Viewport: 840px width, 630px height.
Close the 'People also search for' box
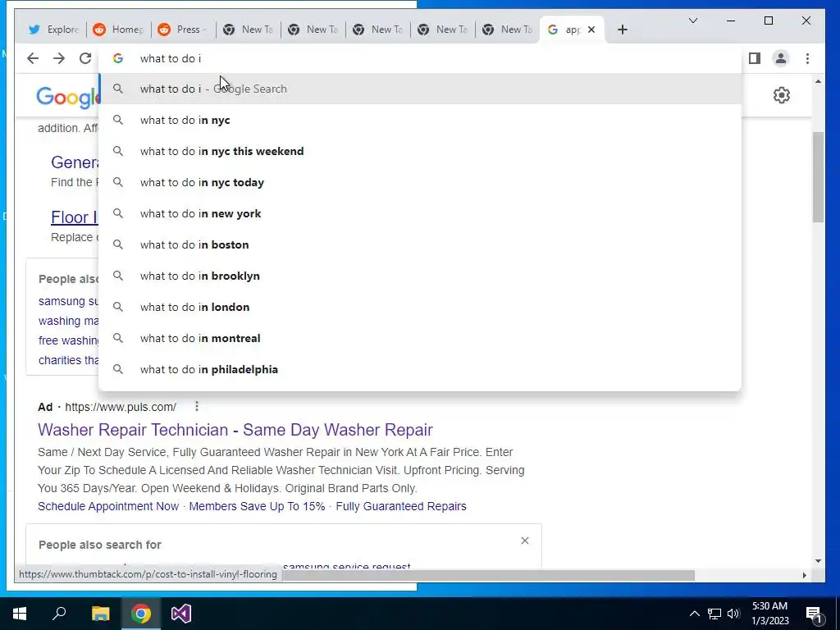pos(525,541)
